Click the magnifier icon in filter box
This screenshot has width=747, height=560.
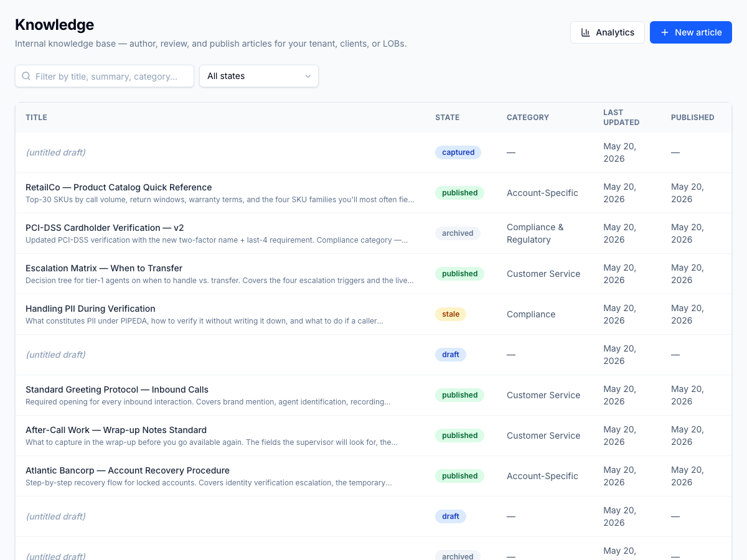[26, 76]
